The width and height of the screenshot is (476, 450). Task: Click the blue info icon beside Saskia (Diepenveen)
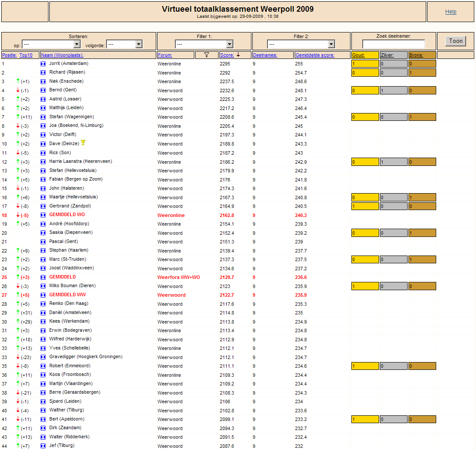43,233
